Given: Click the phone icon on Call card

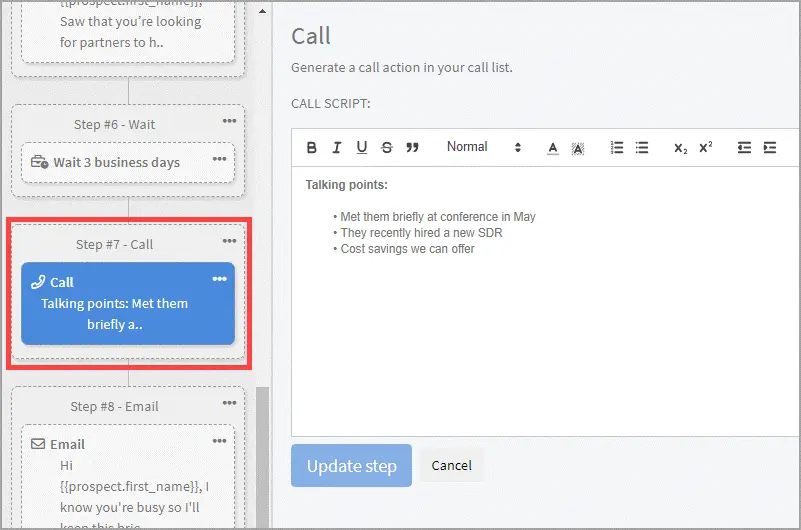Looking at the screenshot, I should (38, 282).
